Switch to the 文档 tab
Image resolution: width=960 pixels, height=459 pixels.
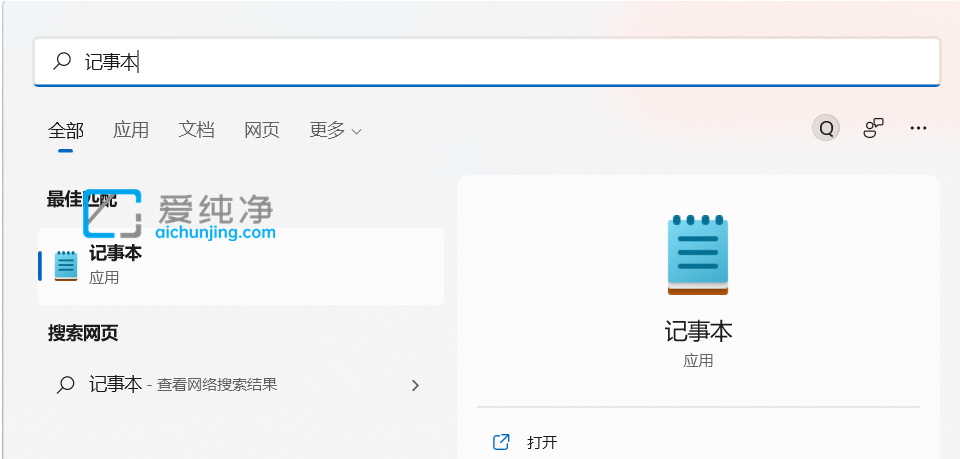pyautogui.click(x=197, y=130)
